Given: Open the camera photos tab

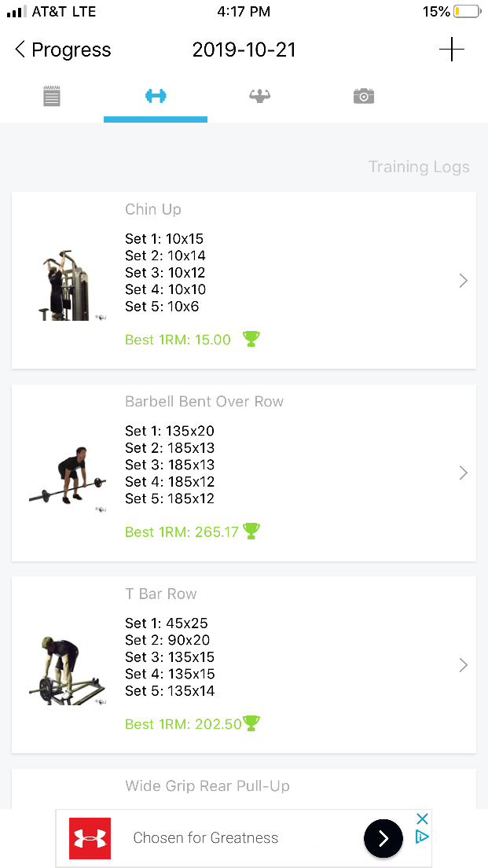Looking at the screenshot, I should (363, 96).
